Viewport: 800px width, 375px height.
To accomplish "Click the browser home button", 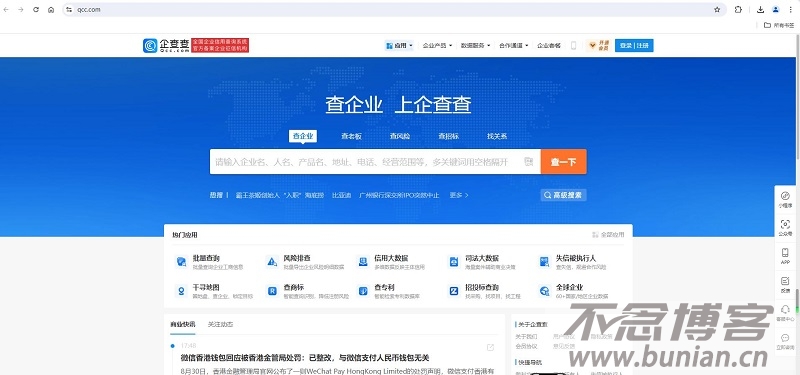I will coord(51,10).
